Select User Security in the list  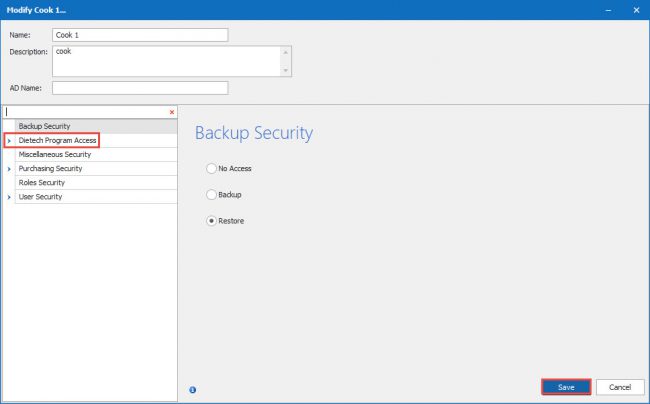click(x=40, y=197)
